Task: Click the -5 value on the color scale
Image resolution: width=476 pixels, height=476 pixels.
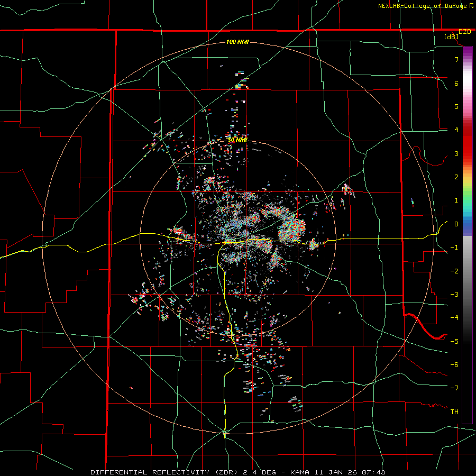Action: [454, 342]
